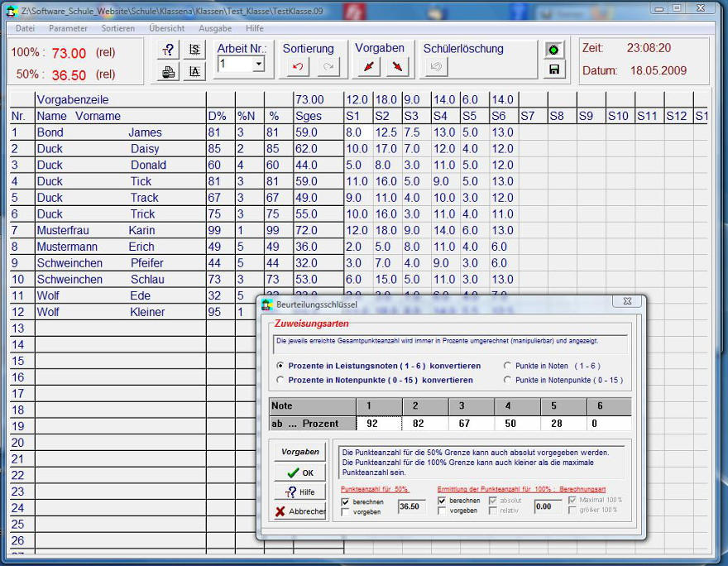The width and height of the screenshot is (728, 566).
Task: Click the printer icon in the toolbar
Action: point(169,71)
